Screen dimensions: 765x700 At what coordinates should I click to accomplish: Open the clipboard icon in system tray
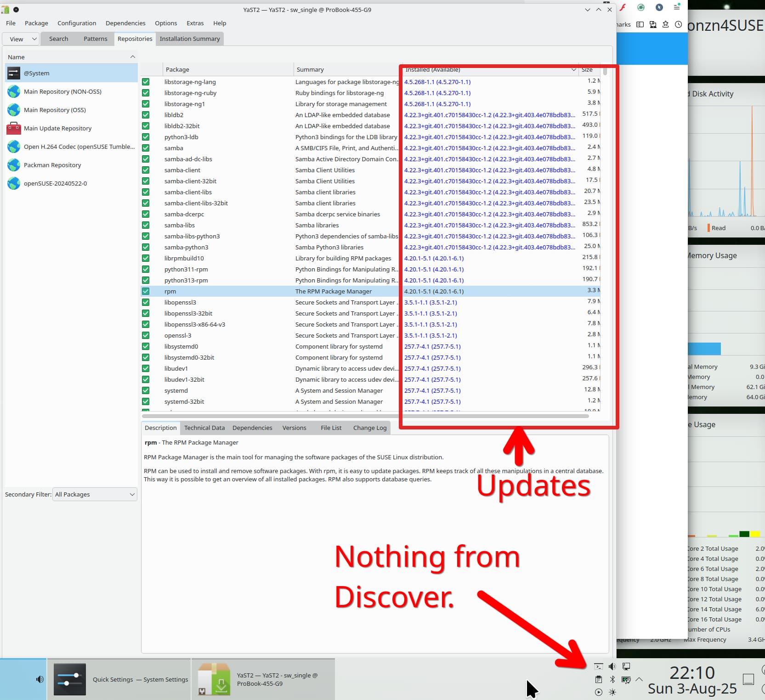pyautogui.click(x=598, y=679)
